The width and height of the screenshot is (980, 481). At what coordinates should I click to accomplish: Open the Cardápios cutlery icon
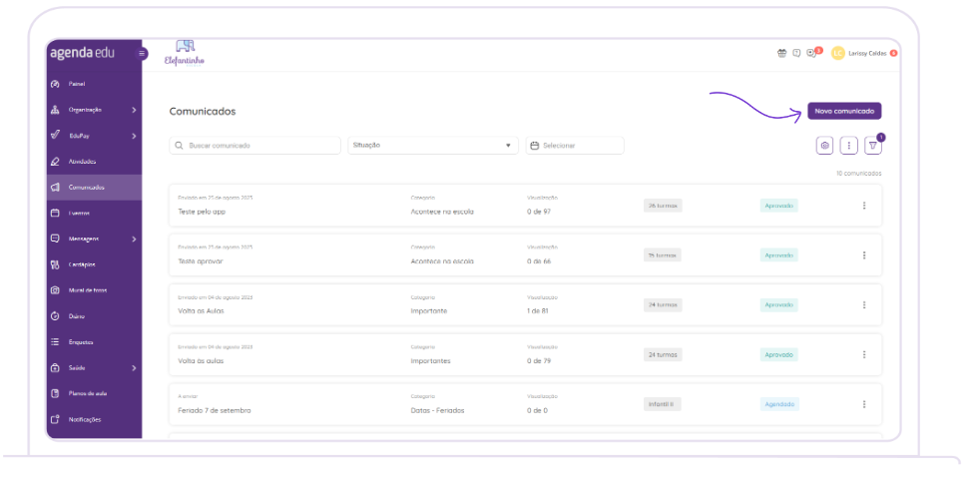coord(55,264)
